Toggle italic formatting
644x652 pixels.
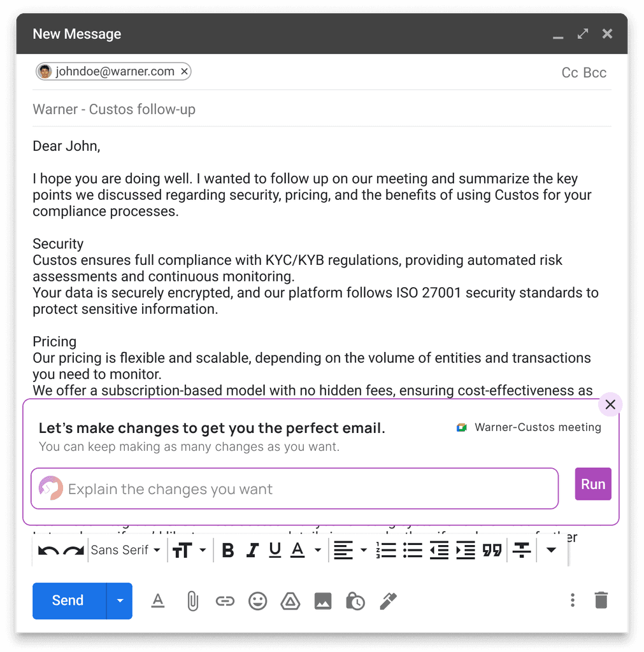252,550
